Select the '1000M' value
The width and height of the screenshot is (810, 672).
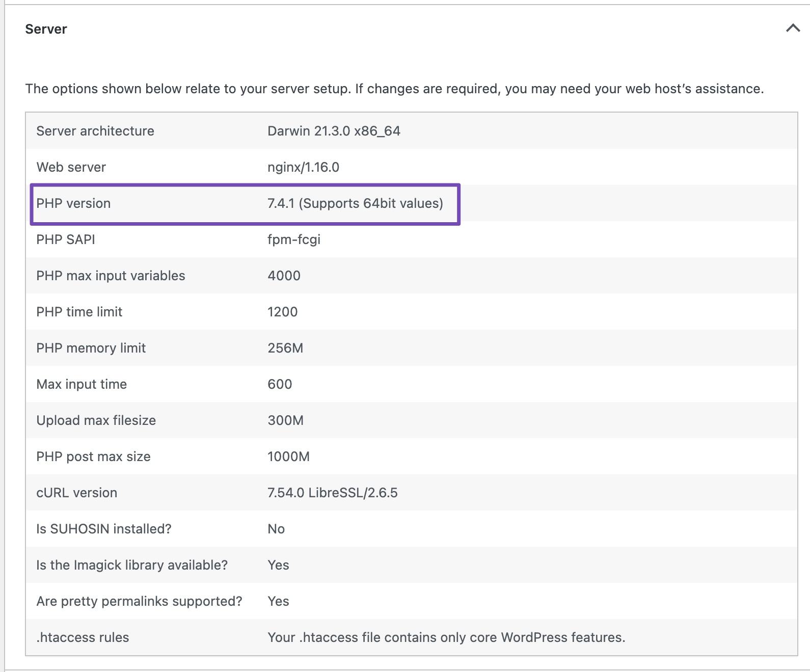point(288,456)
